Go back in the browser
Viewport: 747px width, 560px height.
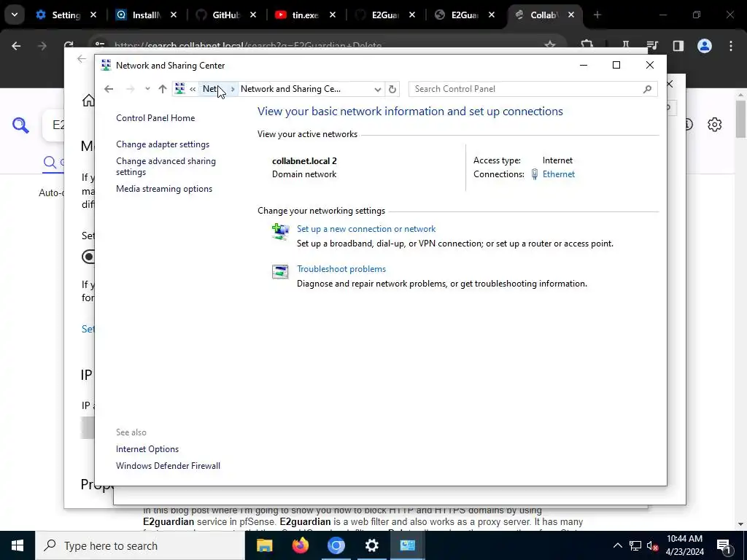point(16,46)
